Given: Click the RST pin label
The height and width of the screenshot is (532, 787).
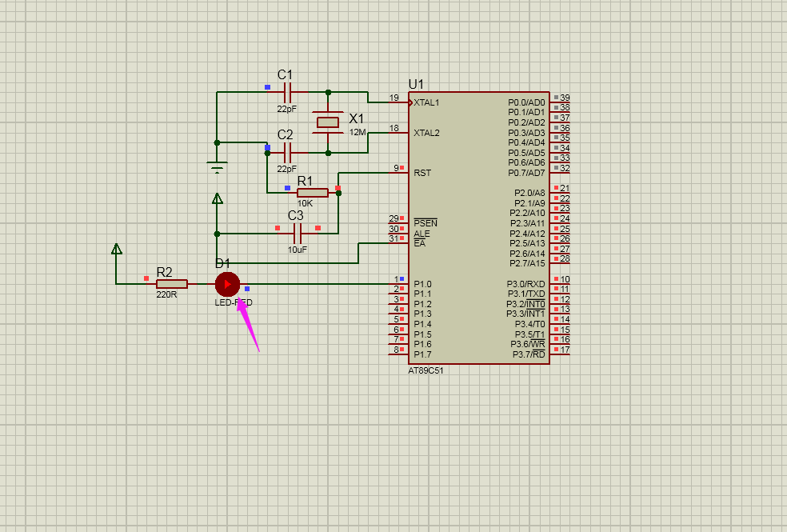Looking at the screenshot, I should tap(422, 173).
